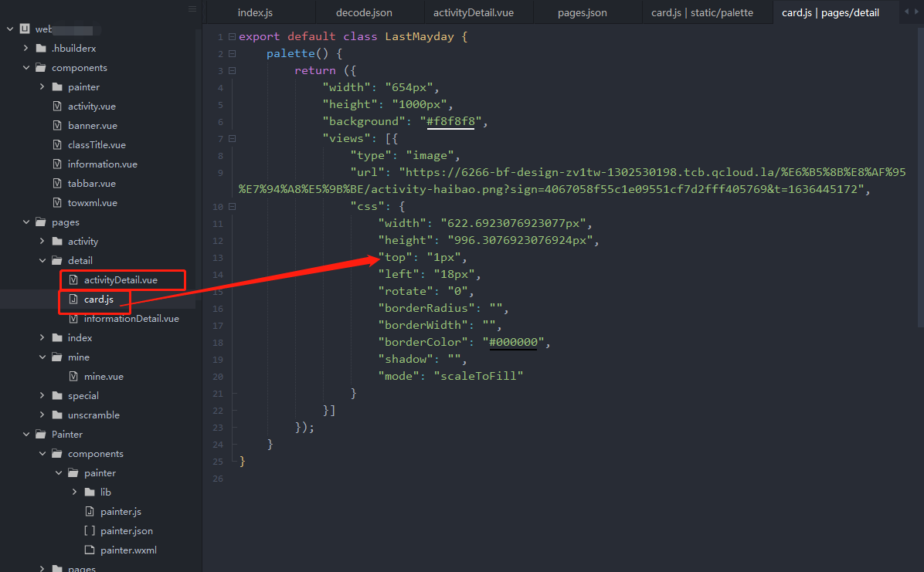The image size is (924, 572).
Task: Select the towxml.vue file name
Action: click(x=93, y=203)
